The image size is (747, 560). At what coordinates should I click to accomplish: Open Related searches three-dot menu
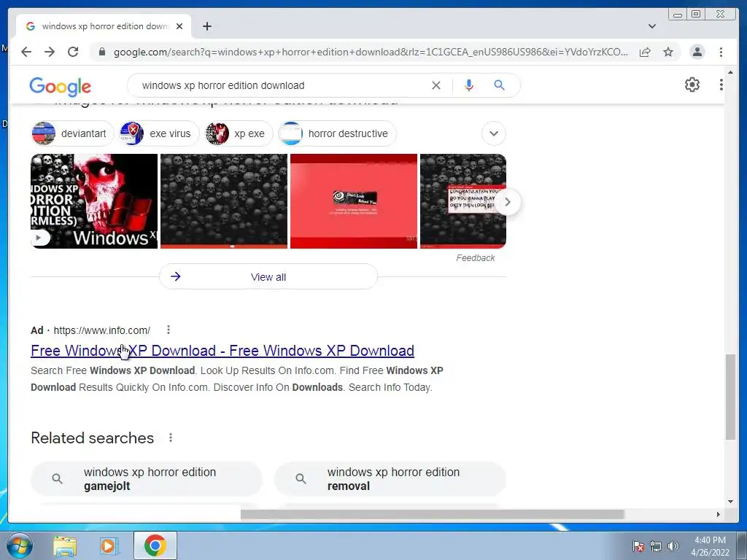pyautogui.click(x=171, y=437)
